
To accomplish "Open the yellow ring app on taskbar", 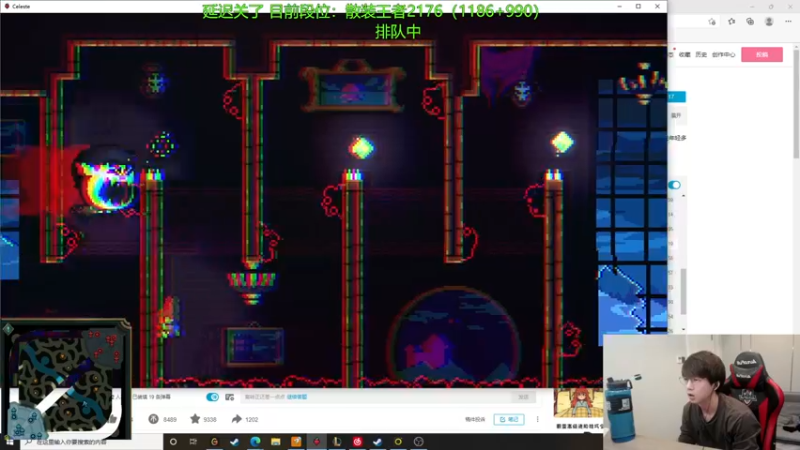I will tap(398, 442).
